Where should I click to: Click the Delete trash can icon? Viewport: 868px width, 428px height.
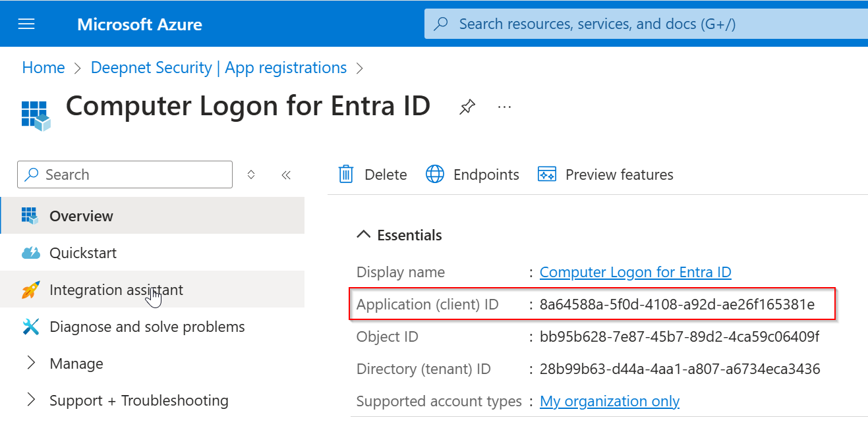[346, 174]
